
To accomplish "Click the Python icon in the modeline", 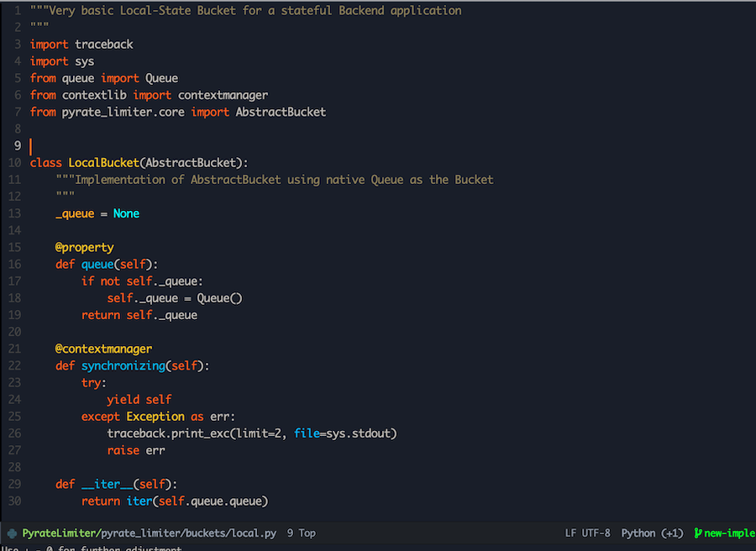I will click(12, 533).
